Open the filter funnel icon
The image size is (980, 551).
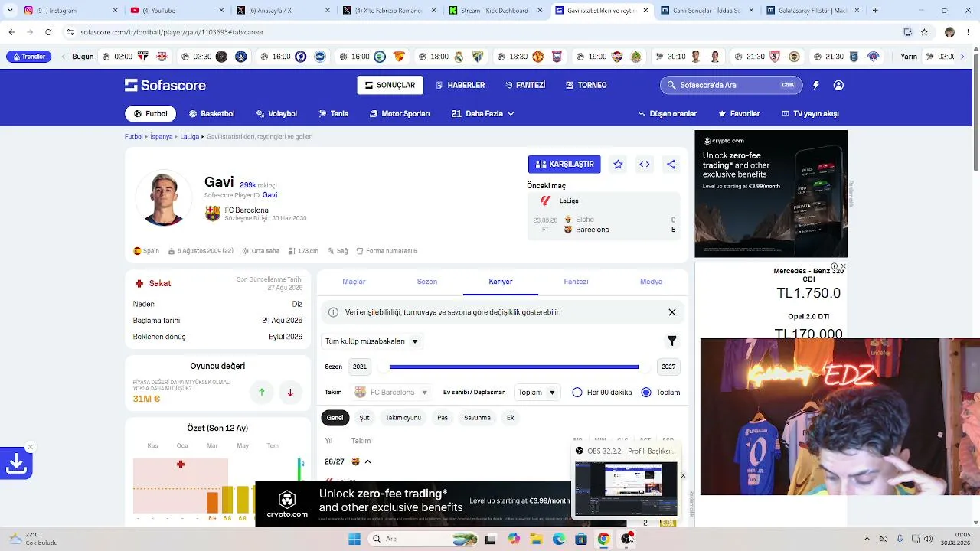pyautogui.click(x=672, y=341)
